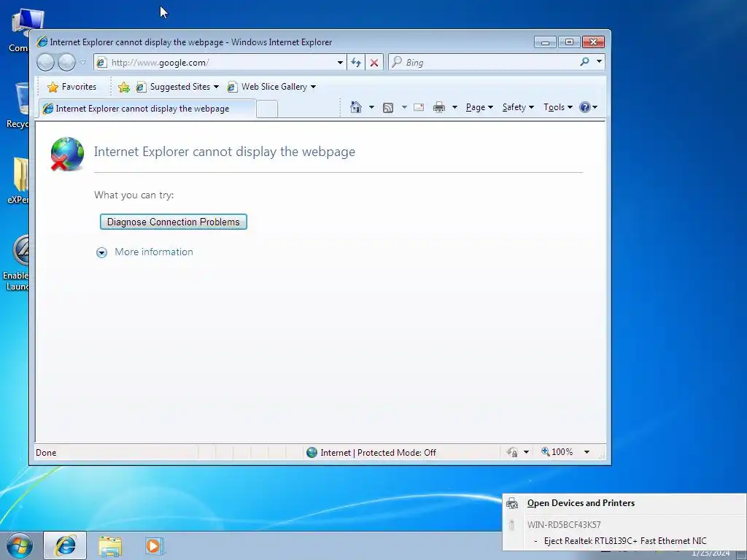Expand the address bar autocomplete dropdown
The width and height of the screenshot is (747, 560).
(340, 63)
